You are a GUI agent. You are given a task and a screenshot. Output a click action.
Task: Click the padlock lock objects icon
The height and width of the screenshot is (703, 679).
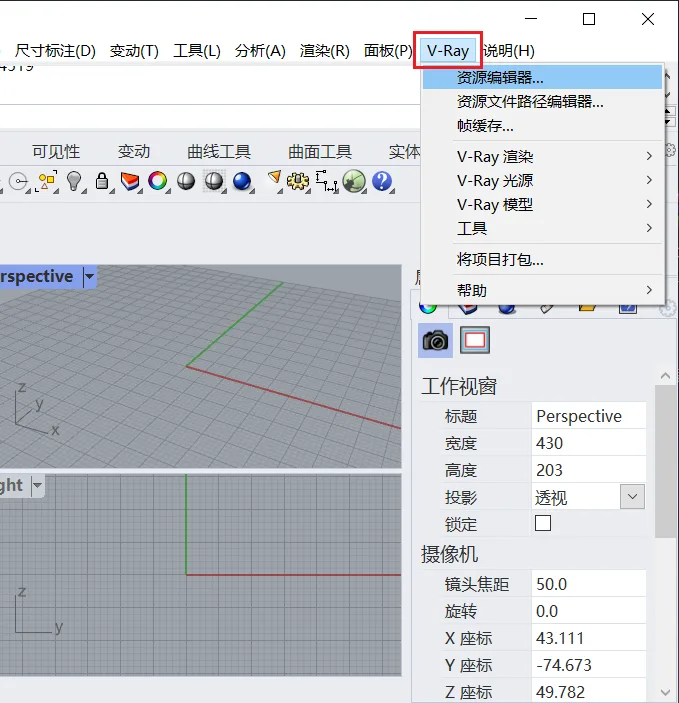[x=102, y=182]
